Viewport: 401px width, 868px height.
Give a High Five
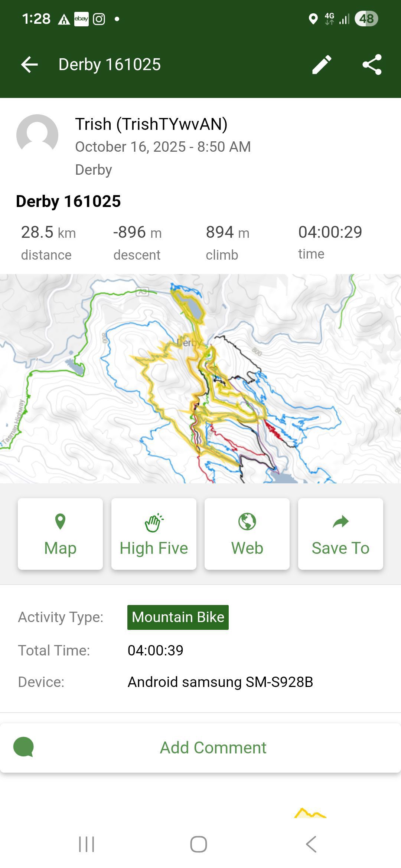coord(154,534)
